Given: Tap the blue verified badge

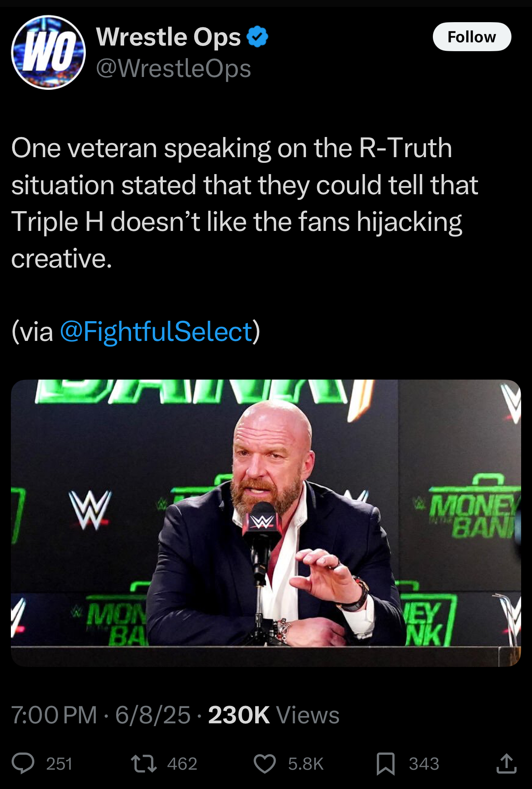Looking at the screenshot, I should (x=257, y=37).
